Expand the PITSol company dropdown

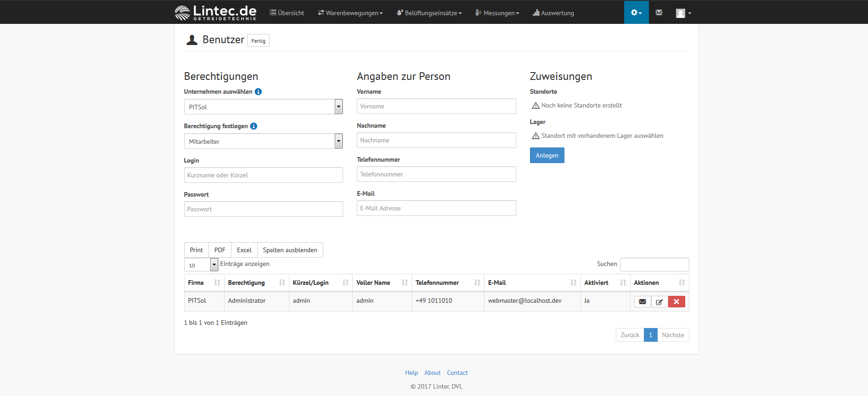click(x=263, y=107)
